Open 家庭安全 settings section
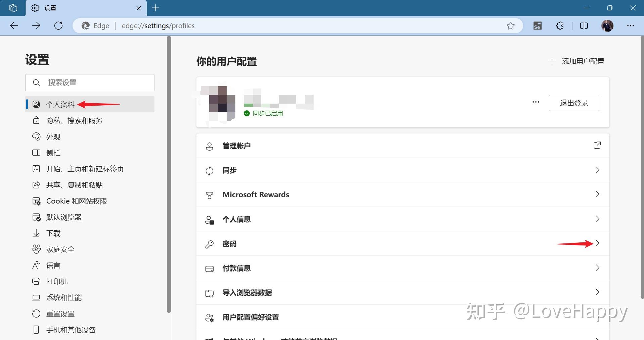This screenshot has height=340, width=644. (90, 249)
